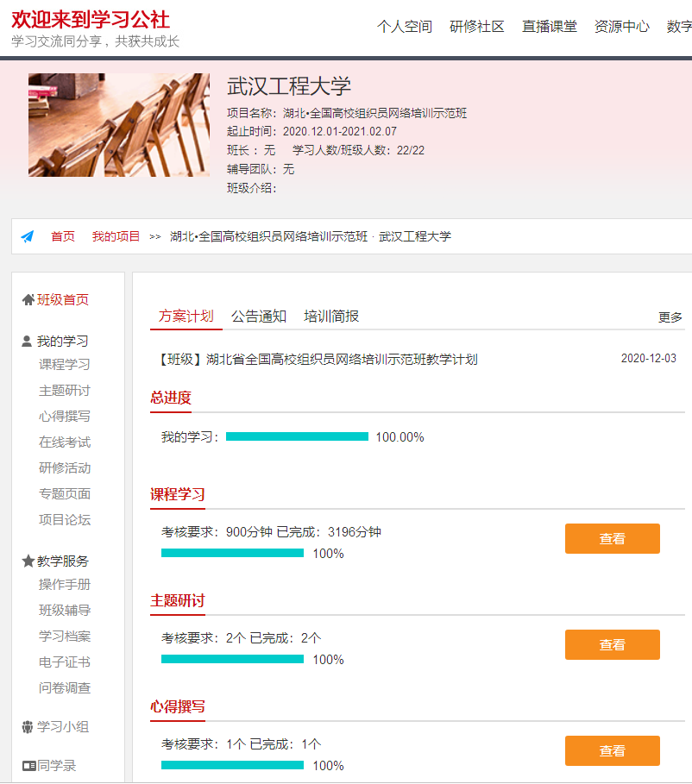Image resolution: width=692 pixels, height=784 pixels.
Task: Click 查看 button for 心得撰写
Action: 612,751
